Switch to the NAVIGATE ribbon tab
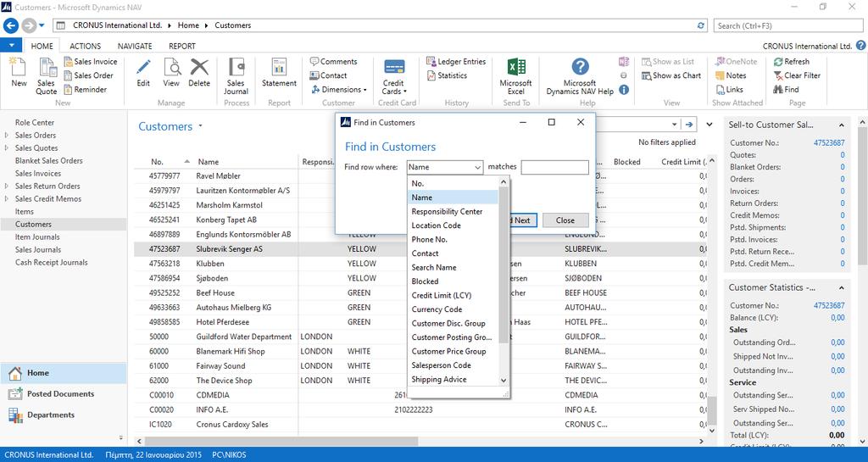868x462 pixels. tap(135, 46)
